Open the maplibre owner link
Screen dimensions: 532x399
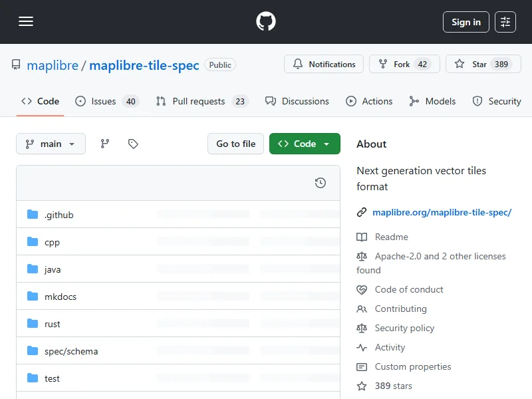pyautogui.click(x=53, y=65)
